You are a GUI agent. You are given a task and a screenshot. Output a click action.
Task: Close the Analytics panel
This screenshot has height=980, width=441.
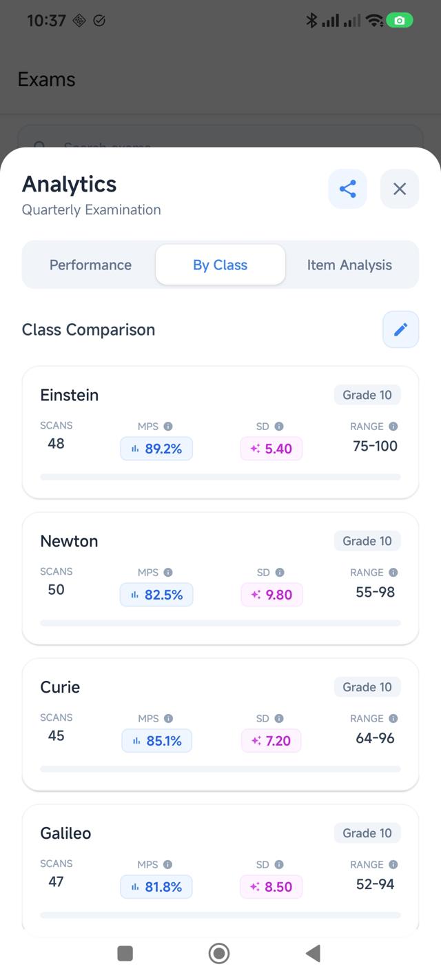(x=400, y=188)
